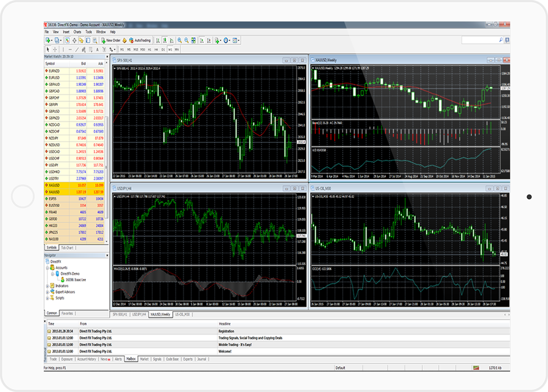Select the H4 timeframe button

156,49
